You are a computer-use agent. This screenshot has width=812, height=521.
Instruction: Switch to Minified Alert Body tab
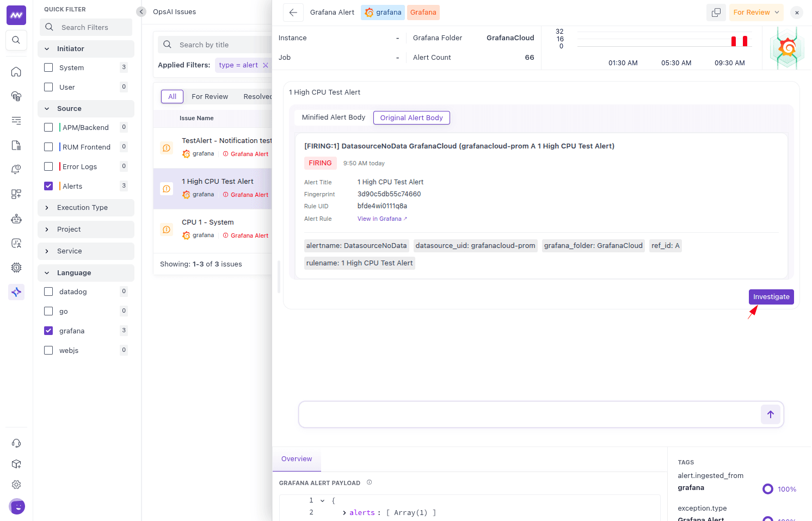pos(334,117)
